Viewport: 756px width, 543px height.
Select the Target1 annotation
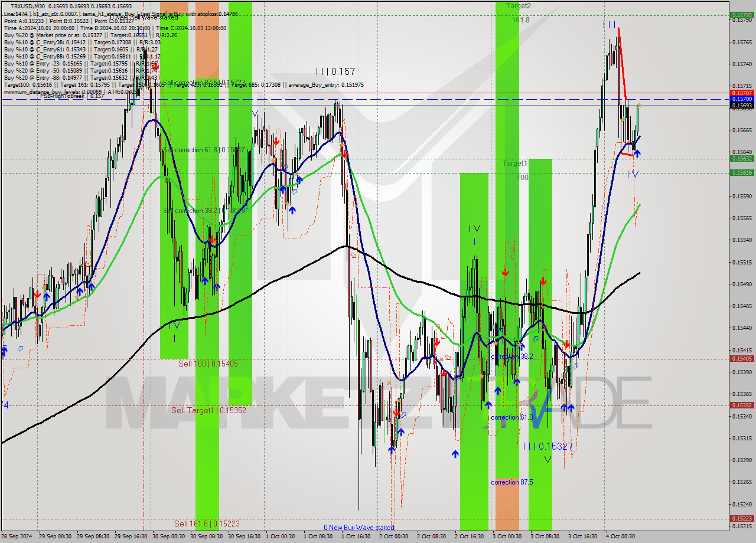(515, 163)
